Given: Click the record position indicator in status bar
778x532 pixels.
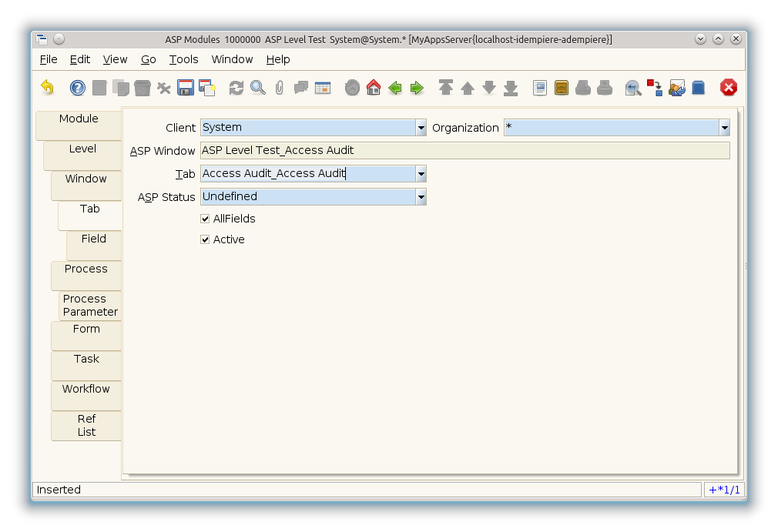Looking at the screenshot, I should tap(724, 490).
